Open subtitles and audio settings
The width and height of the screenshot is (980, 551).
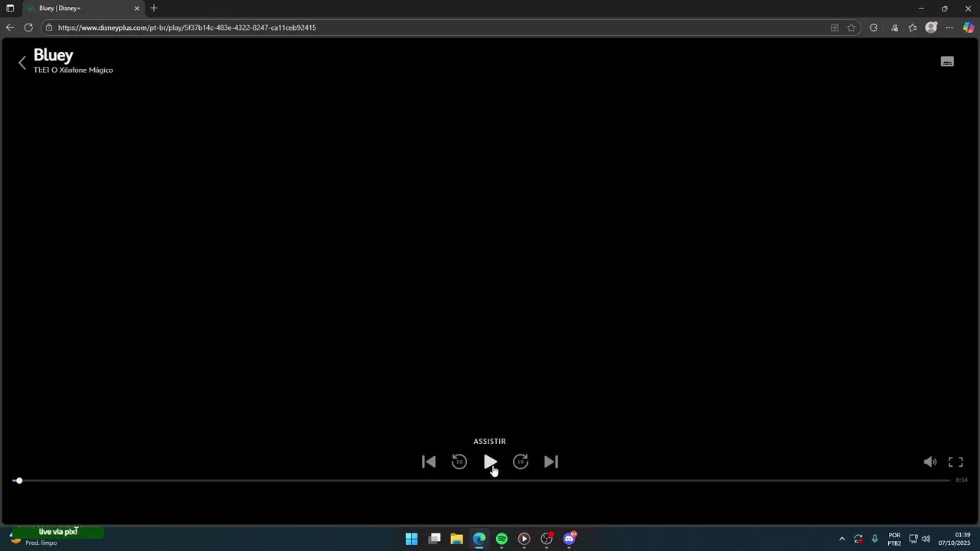[x=947, y=62]
